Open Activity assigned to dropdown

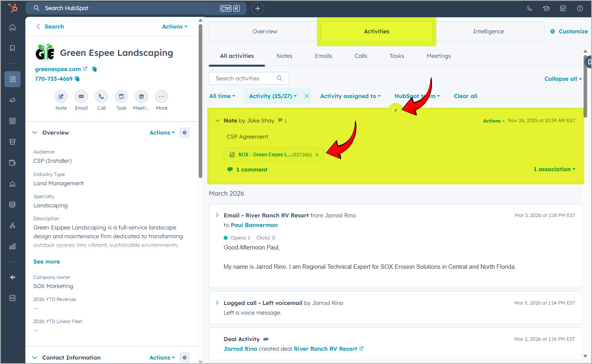tap(350, 96)
